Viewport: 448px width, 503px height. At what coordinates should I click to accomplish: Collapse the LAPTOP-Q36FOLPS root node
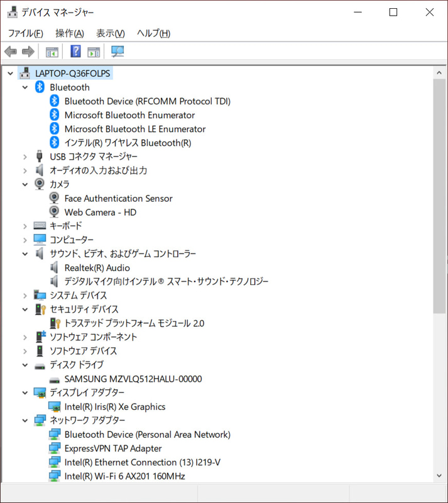(x=10, y=74)
